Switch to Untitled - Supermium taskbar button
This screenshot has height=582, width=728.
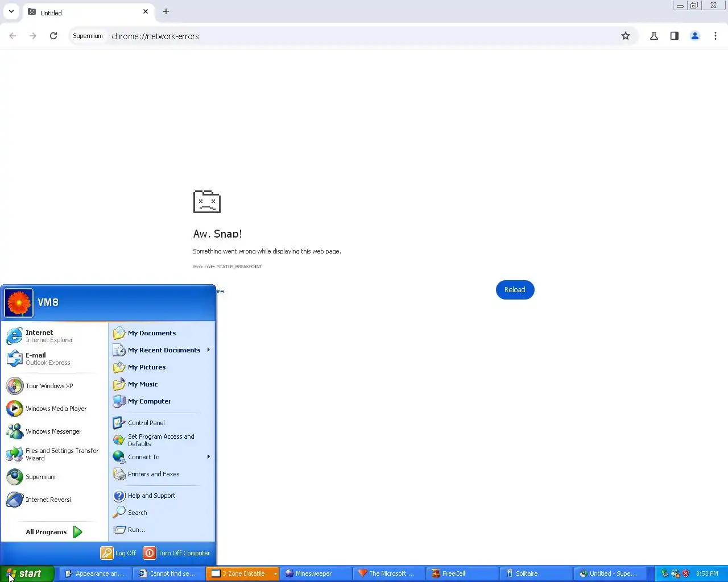coord(609,573)
